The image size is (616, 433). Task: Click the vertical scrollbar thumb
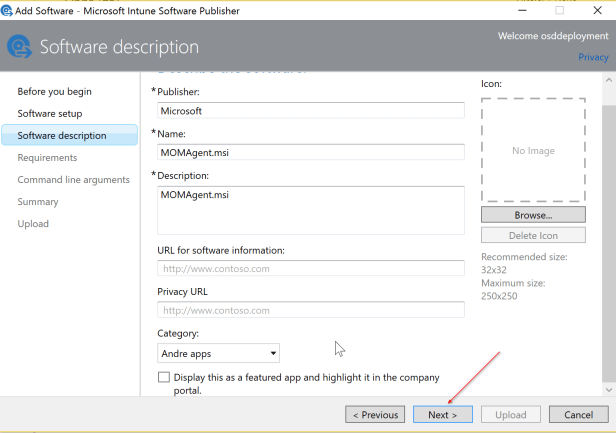609,244
